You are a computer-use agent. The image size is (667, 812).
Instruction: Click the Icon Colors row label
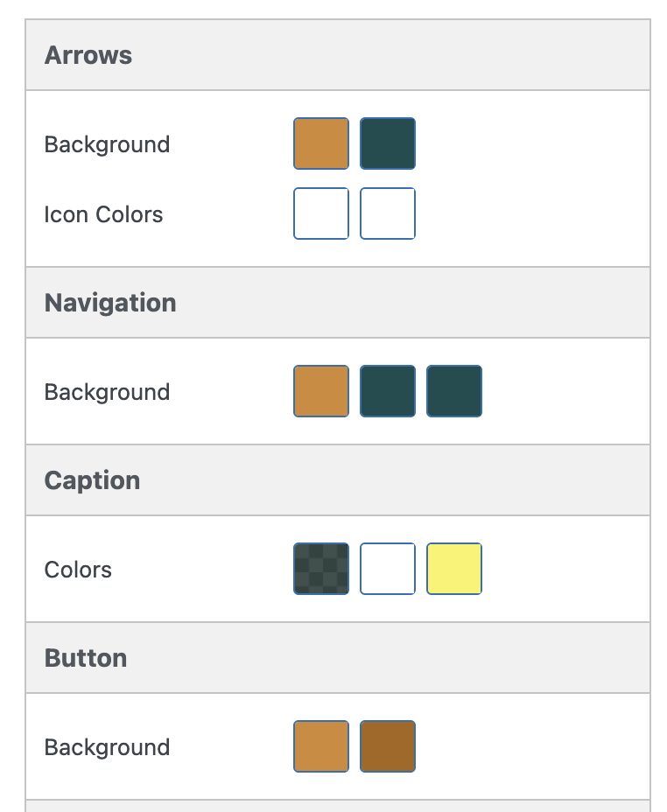[103, 214]
